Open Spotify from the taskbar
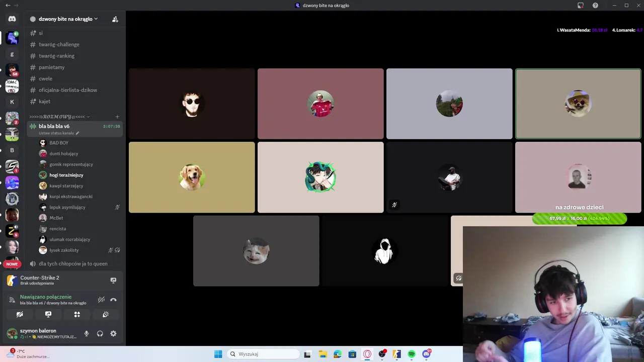 click(412, 354)
